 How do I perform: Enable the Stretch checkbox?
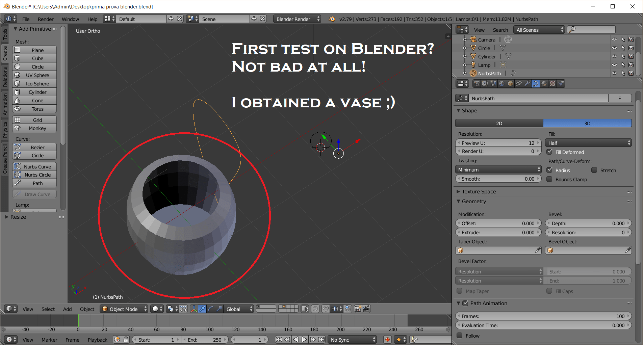click(x=594, y=170)
